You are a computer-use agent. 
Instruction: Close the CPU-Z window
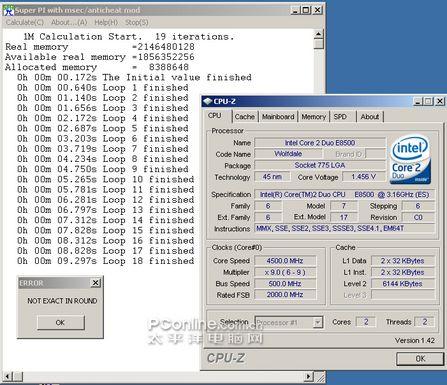[x=440, y=101]
